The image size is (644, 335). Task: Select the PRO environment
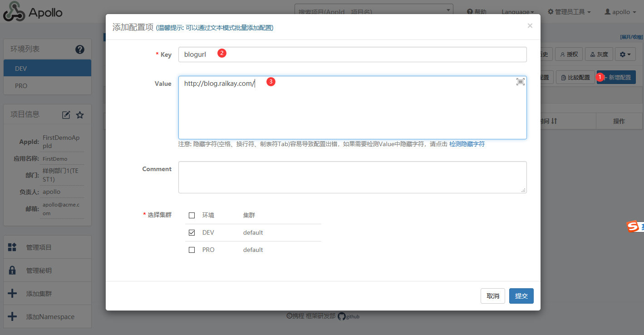pos(47,86)
